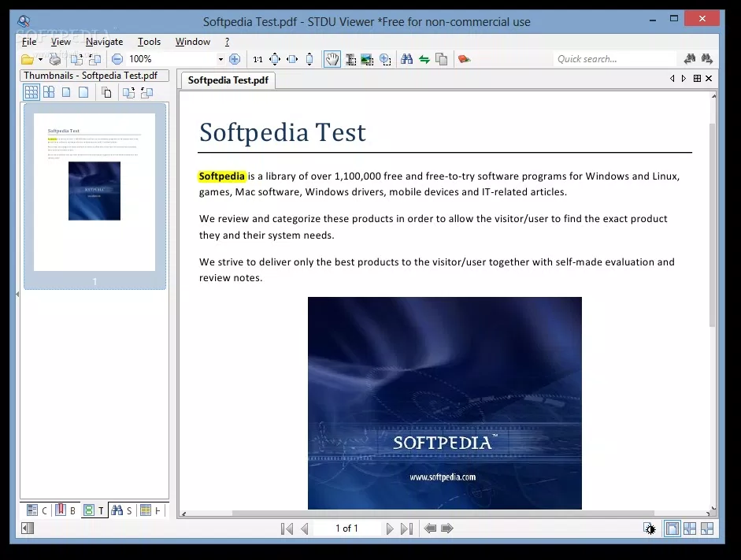Open the Navigate menu
The width and height of the screenshot is (741, 560).
[104, 42]
